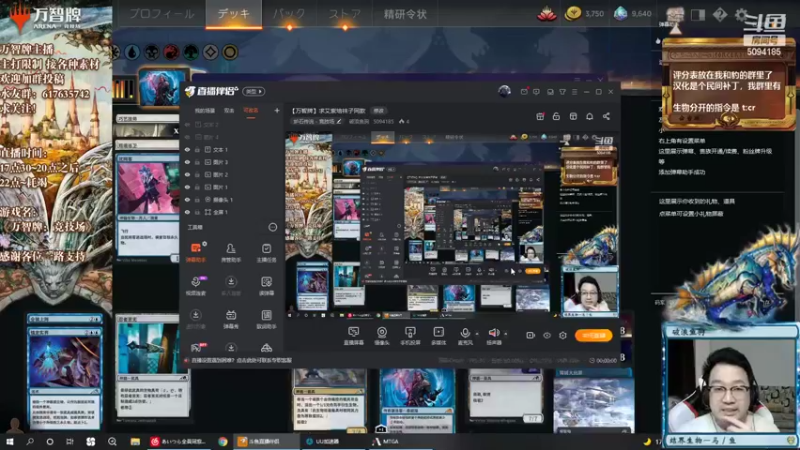Screen dimensions: 800x450
Task: Open the パック tab in MTG Arena
Action: point(289,14)
